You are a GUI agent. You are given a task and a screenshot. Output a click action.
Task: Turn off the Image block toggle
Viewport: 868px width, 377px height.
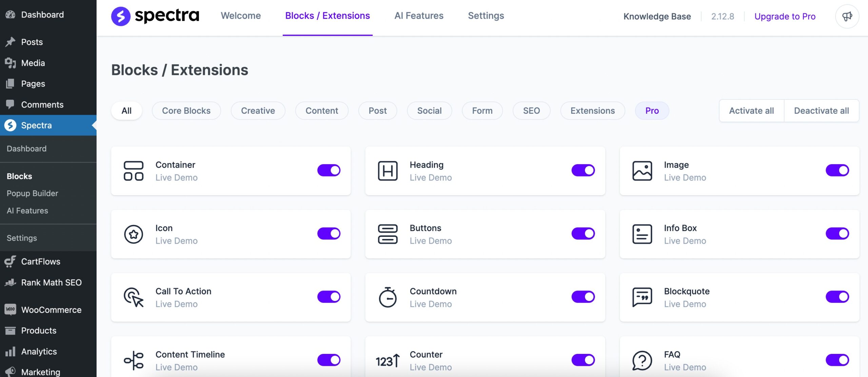837,170
